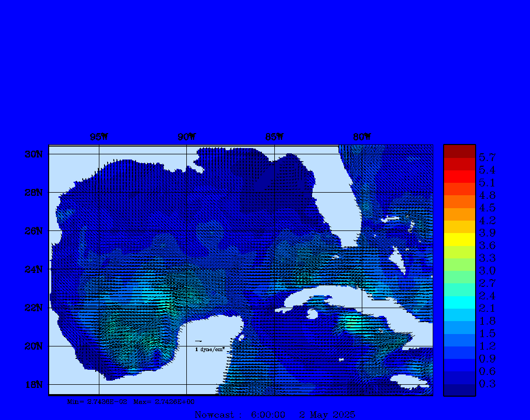Click the 18N latitude label
The width and height of the screenshot is (530, 420).
click(33, 384)
